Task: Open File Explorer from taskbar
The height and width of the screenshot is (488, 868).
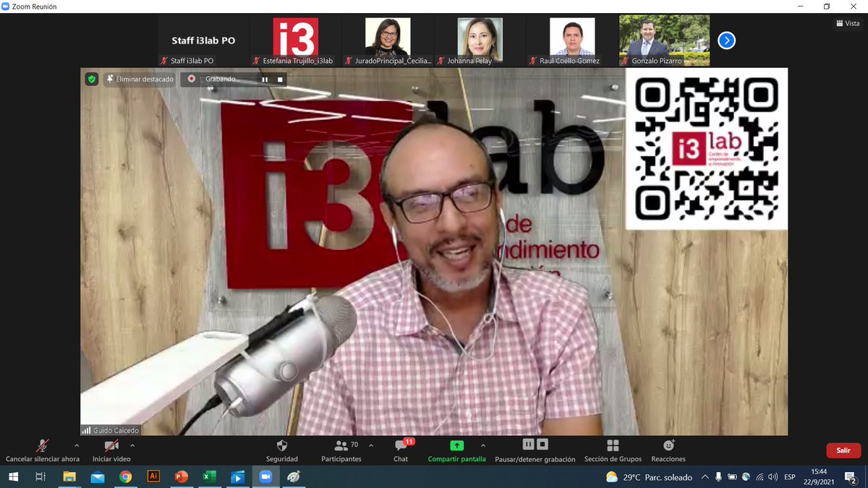Action: pyautogui.click(x=69, y=477)
